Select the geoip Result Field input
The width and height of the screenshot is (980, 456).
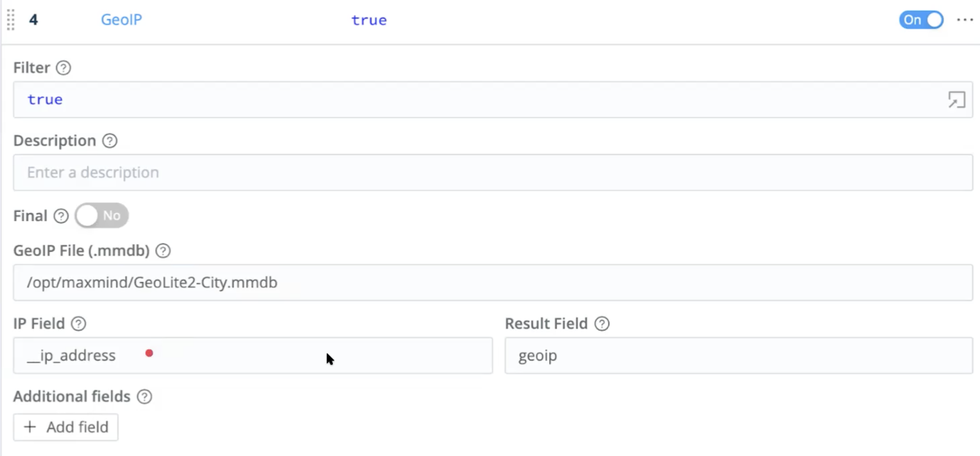[x=739, y=355]
